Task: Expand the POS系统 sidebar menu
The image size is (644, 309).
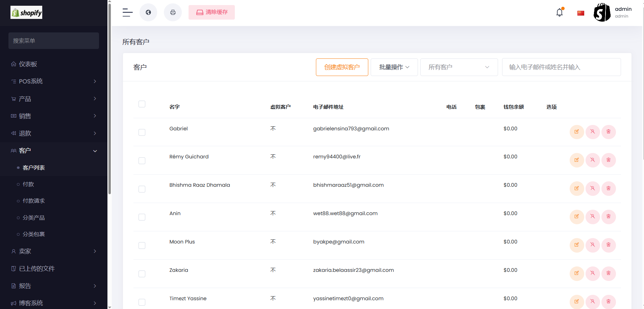Action: point(54,81)
